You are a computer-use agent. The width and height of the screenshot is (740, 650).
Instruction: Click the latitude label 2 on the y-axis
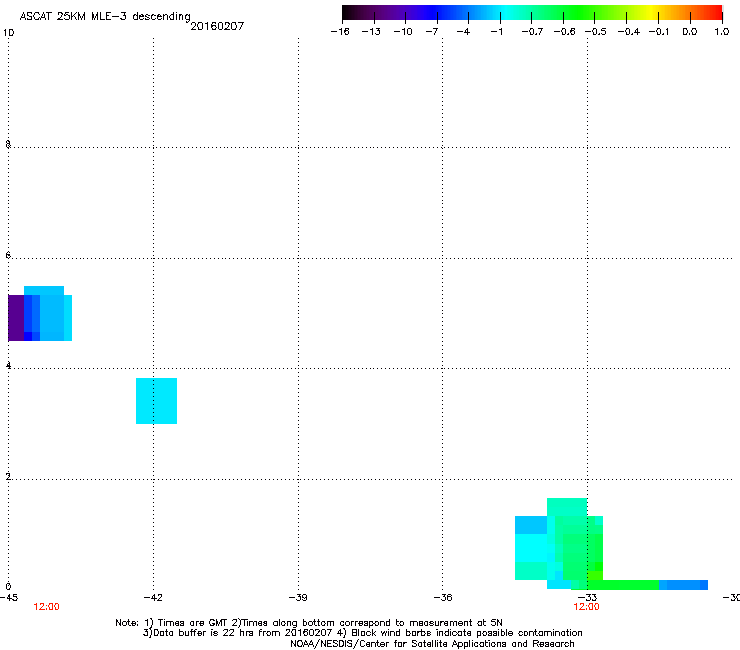(8, 477)
